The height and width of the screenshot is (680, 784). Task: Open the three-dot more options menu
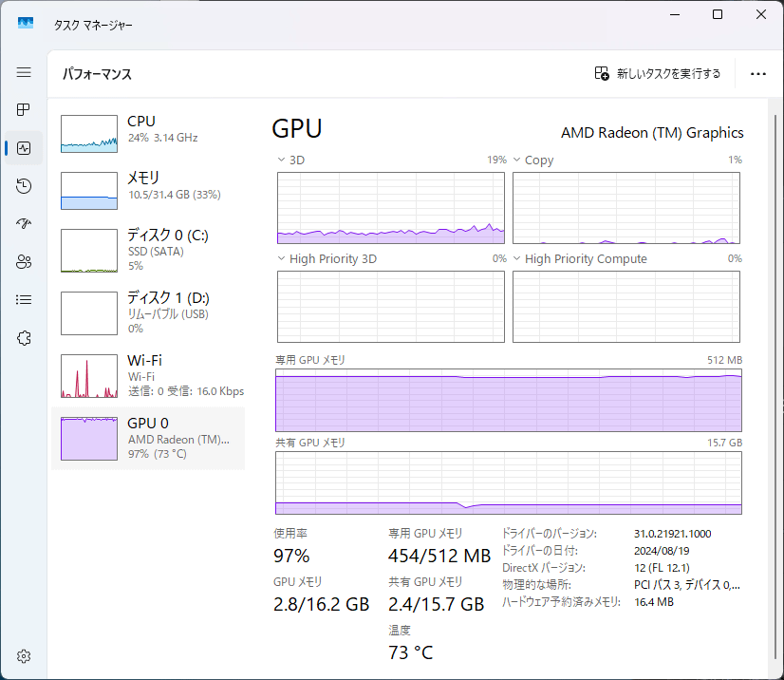758,73
